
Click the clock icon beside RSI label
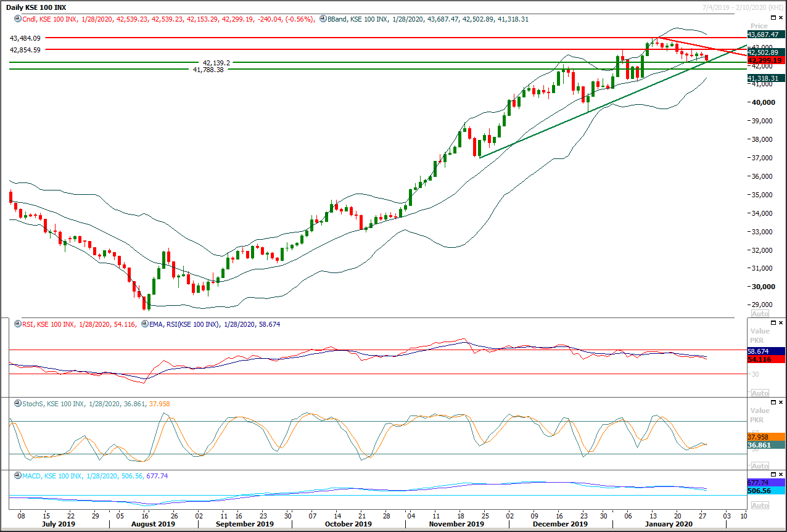coord(17,324)
